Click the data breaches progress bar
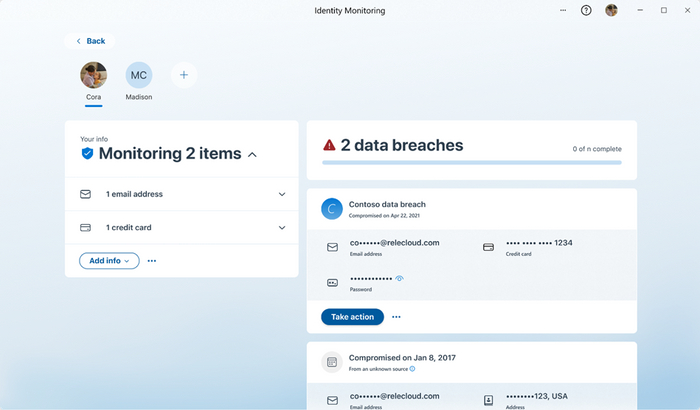 point(472,163)
